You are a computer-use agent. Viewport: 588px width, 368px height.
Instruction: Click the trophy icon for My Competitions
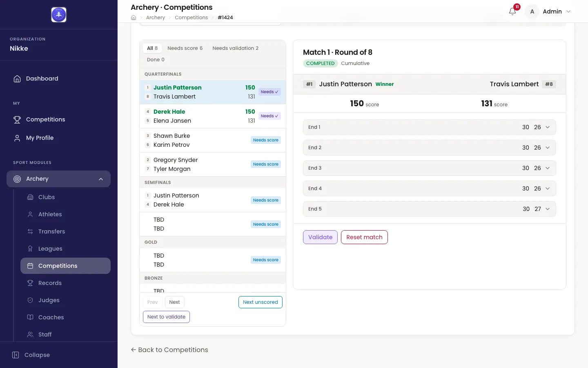click(17, 119)
